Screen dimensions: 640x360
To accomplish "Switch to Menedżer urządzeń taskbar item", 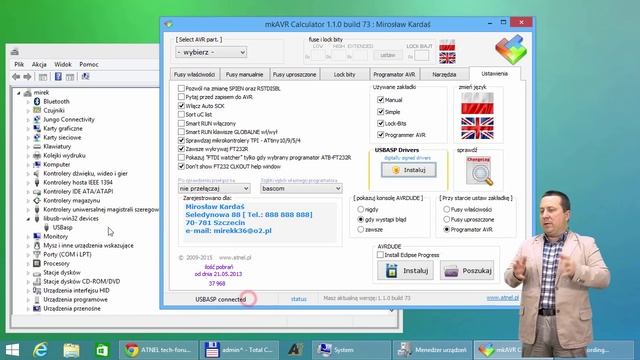I will [x=433, y=350].
